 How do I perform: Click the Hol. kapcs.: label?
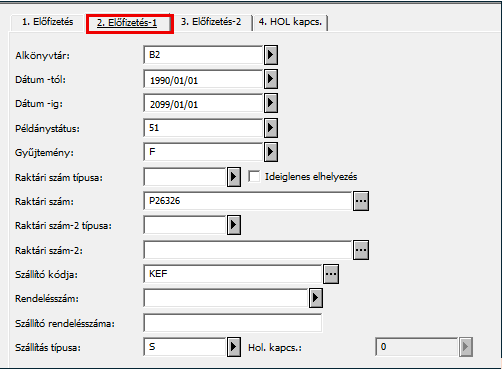click(275, 348)
